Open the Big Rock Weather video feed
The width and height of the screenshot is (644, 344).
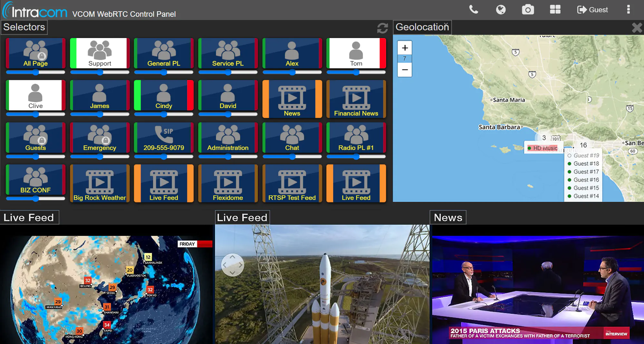[100, 183]
